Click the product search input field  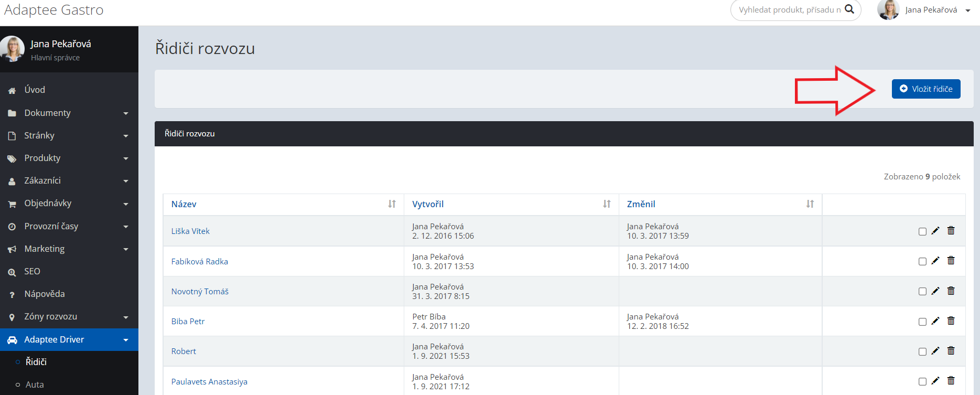[x=789, y=10]
